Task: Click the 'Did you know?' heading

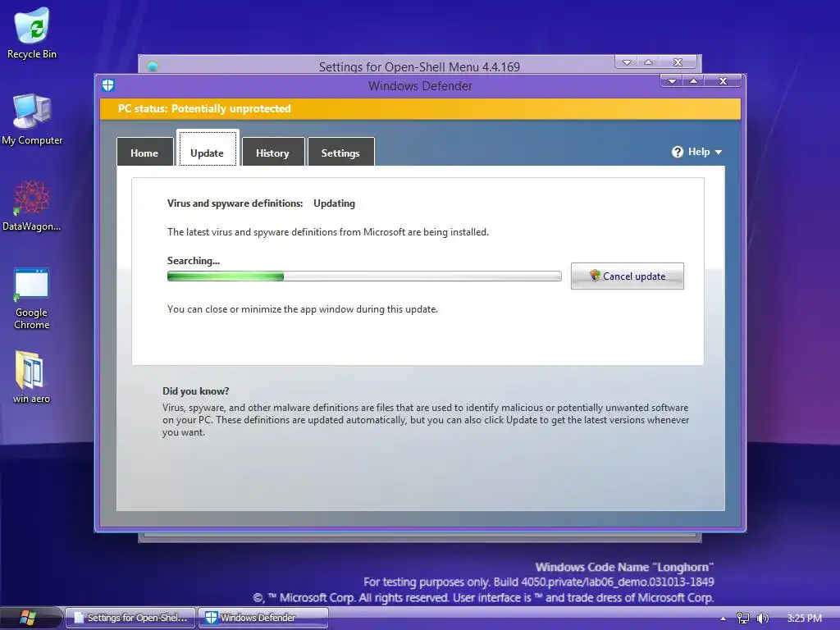Action: 195,391
